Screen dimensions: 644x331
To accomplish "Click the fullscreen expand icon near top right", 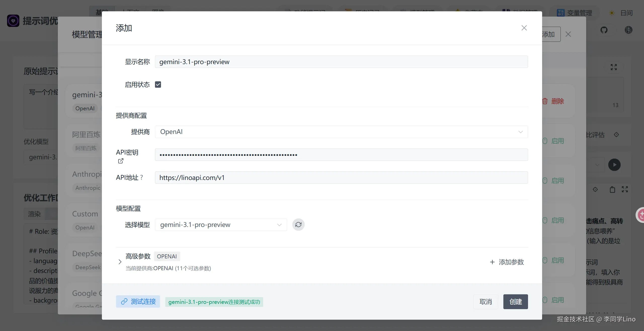I will pos(614,67).
